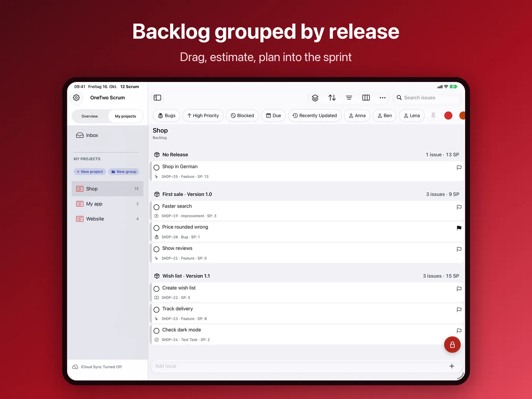The height and width of the screenshot is (399, 532).
Task: Flag the Create wish list issue
Action: click(x=459, y=289)
